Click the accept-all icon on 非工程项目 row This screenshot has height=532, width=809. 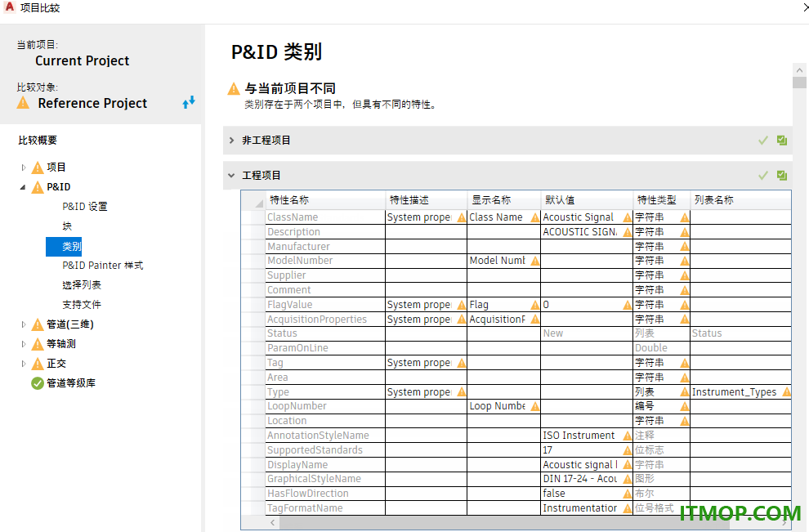pos(782,141)
